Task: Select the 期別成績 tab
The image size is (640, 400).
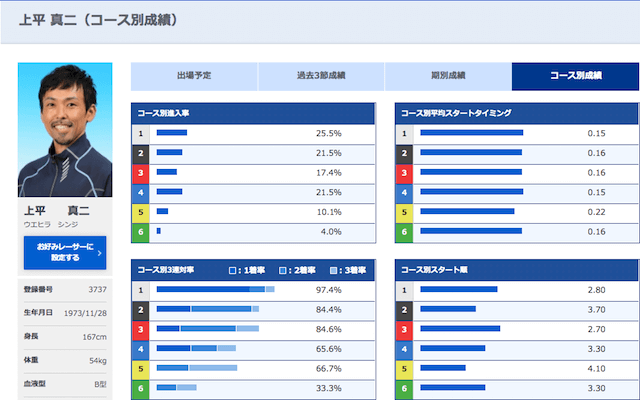Action: tap(448, 76)
